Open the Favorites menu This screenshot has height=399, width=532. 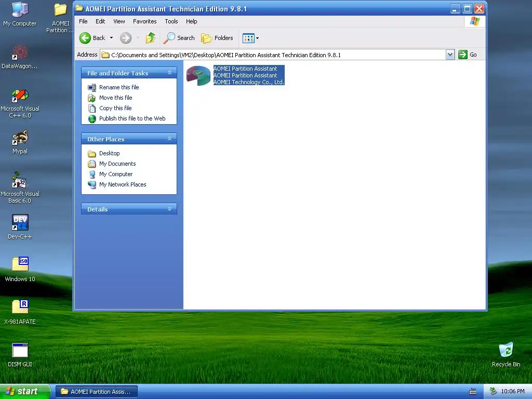tap(145, 21)
